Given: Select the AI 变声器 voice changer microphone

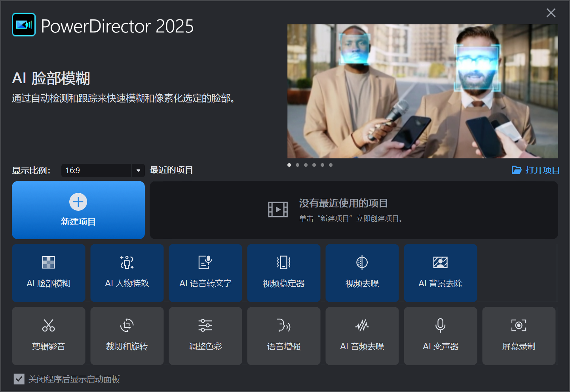Looking at the screenshot, I should coord(441,336).
